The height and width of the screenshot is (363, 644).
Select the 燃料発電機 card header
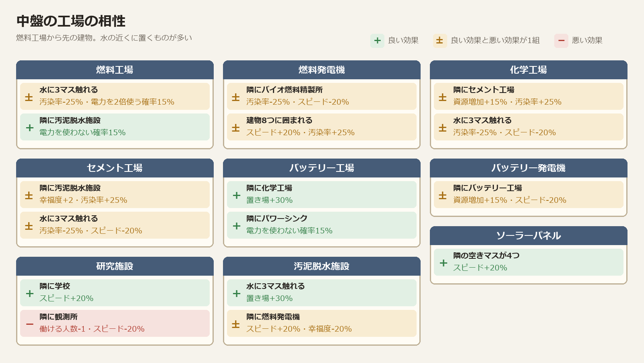(322, 70)
